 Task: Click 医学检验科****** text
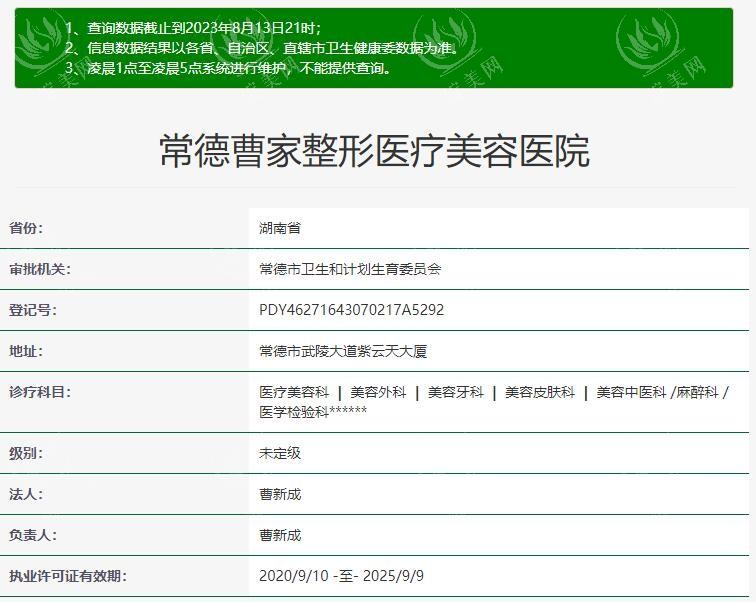pos(313,412)
